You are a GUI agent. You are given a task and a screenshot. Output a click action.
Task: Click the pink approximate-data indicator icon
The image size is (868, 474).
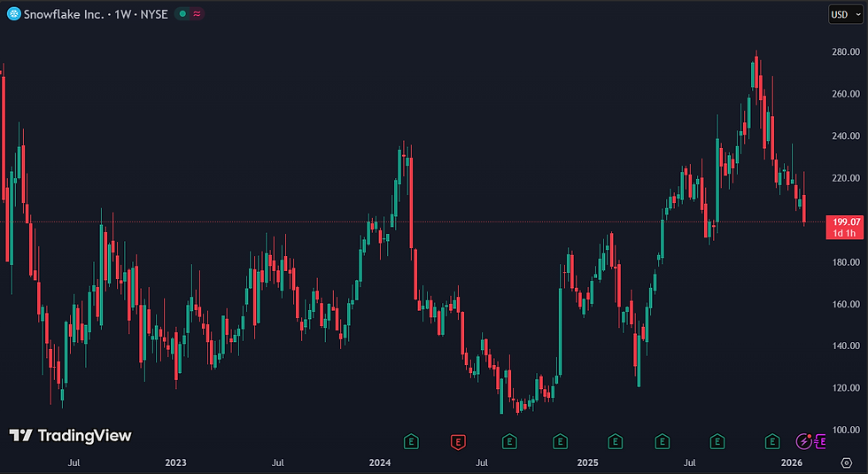[197, 14]
